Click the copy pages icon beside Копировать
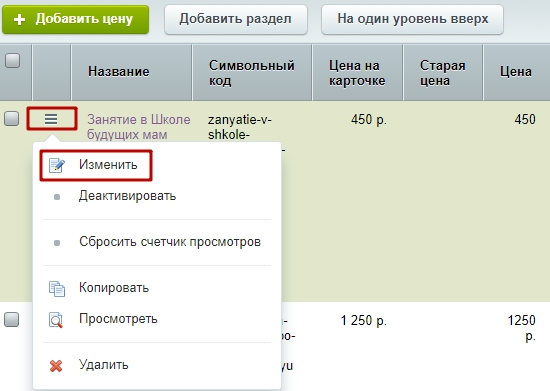The width and height of the screenshot is (550, 391). [57, 289]
